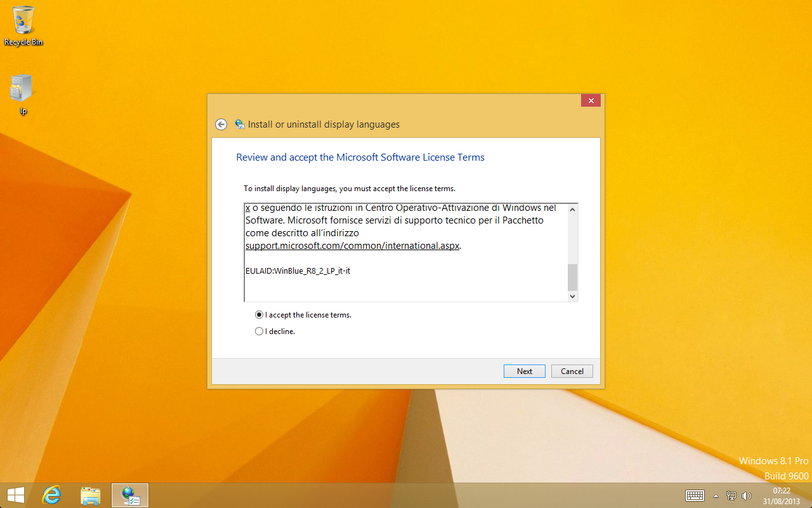The height and width of the screenshot is (508, 812).
Task: Select the I decline option
Action: (x=275, y=331)
